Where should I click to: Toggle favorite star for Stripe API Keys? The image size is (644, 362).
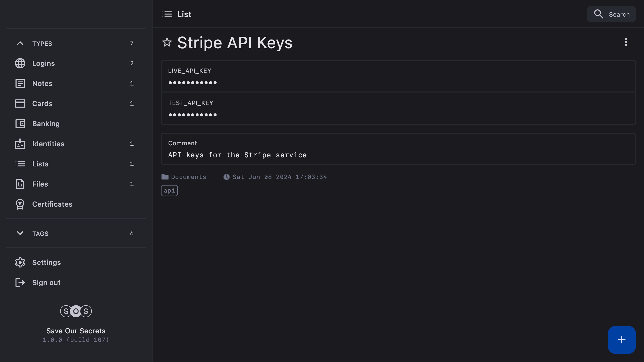point(167,42)
